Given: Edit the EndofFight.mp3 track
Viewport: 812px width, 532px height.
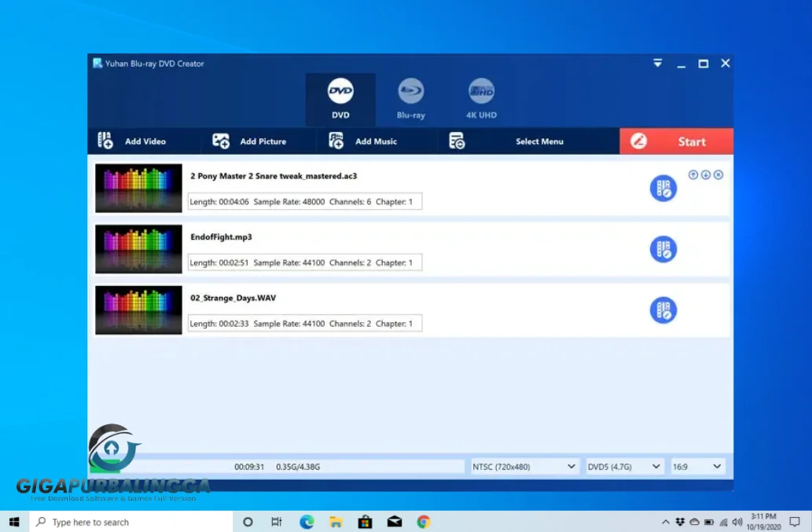Looking at the screenshot, I should 663,249.
